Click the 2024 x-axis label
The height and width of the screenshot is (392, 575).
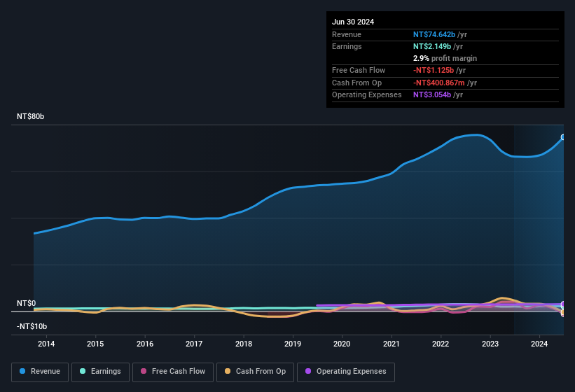539,344
